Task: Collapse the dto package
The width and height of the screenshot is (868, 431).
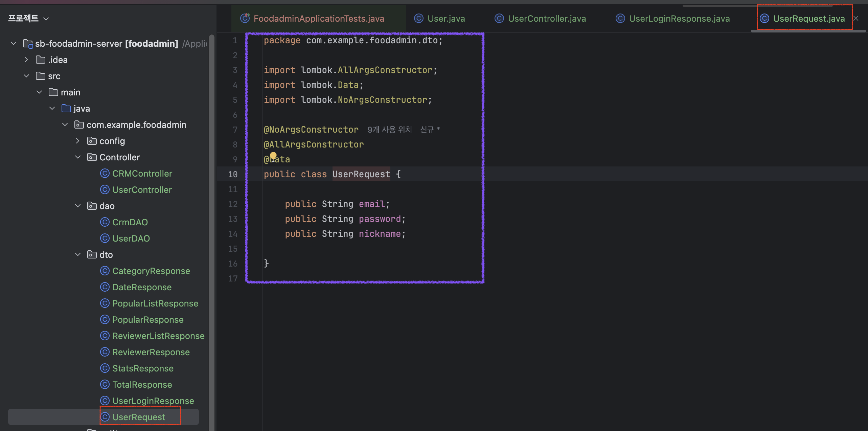Action: 78,254
